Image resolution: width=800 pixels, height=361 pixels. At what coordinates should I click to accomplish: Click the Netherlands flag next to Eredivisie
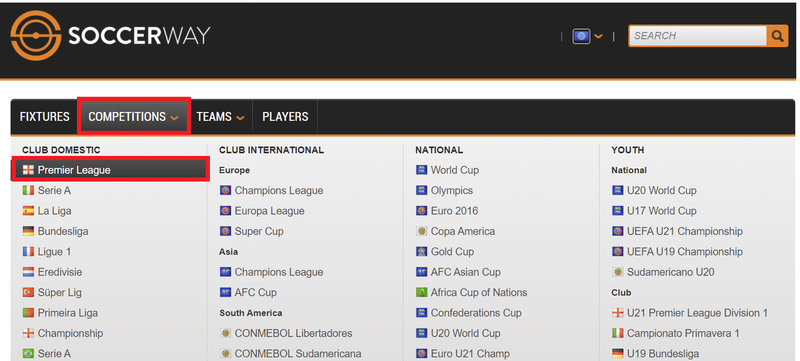click(x=28, y=272)
